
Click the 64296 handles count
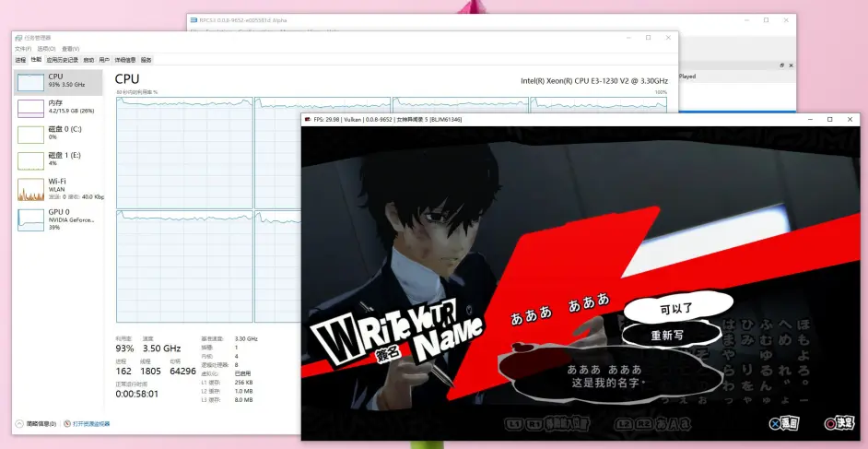(182, 371)
